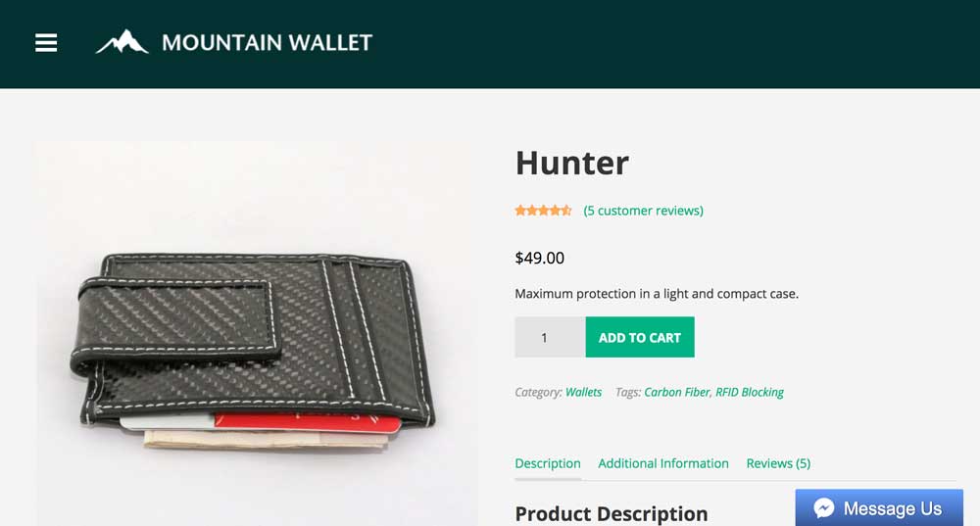Click the orange star rating

point(543,211)
